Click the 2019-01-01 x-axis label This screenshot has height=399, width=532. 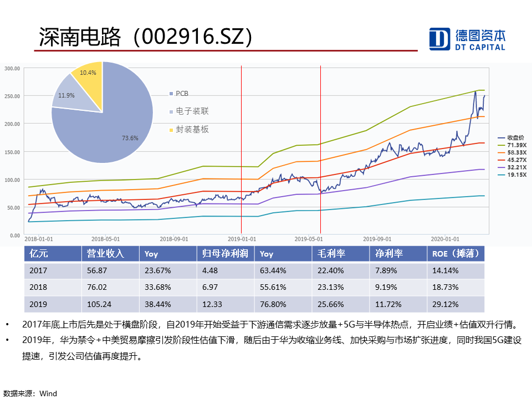(242, 239)
